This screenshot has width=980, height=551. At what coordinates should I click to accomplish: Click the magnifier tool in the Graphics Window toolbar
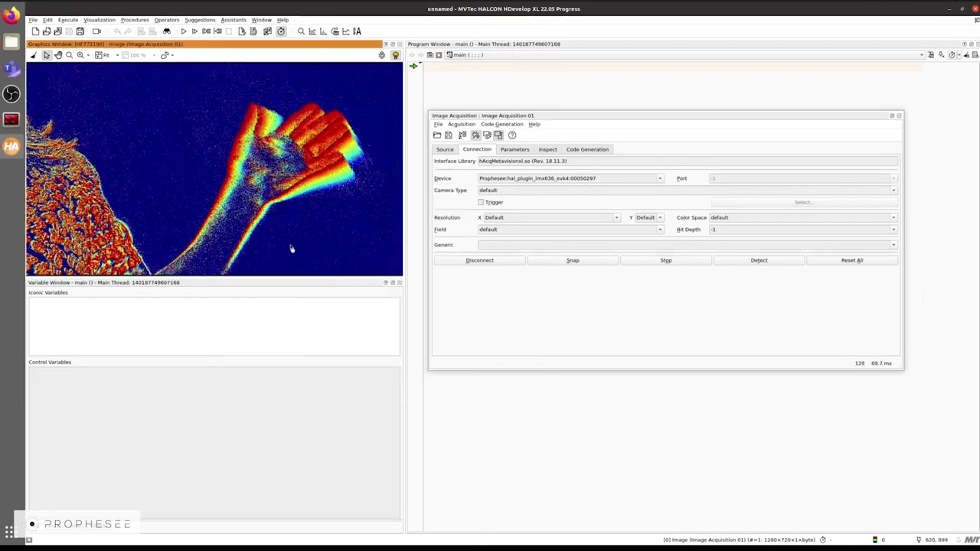click(x=69, y=55)
